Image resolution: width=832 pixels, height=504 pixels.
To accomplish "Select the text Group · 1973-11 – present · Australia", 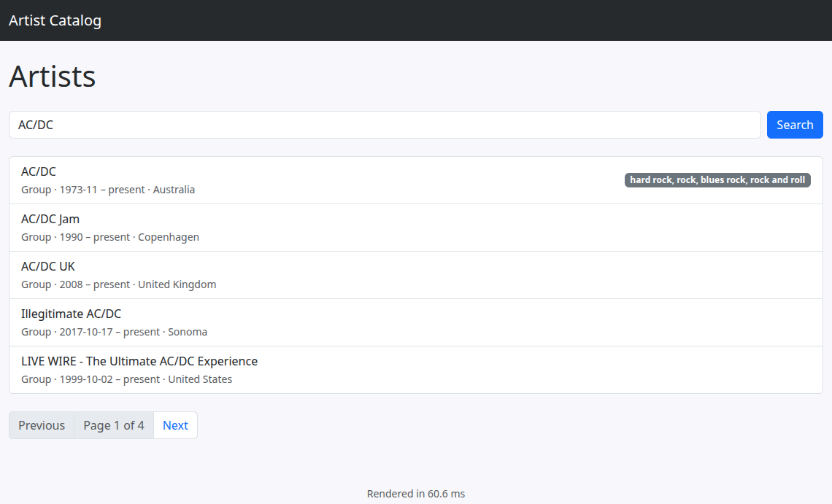I will pos(108,190).
